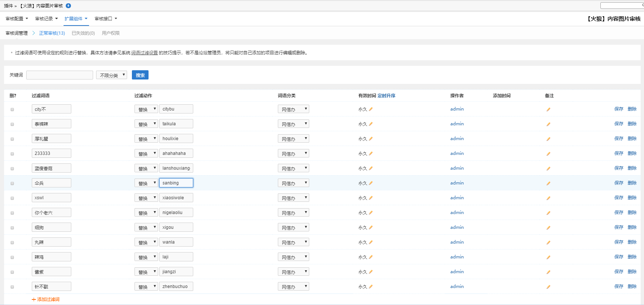644x305 pixels.
Task: Edit validity time pencil for 伞兵 row
Action: [x=371, y=183]
